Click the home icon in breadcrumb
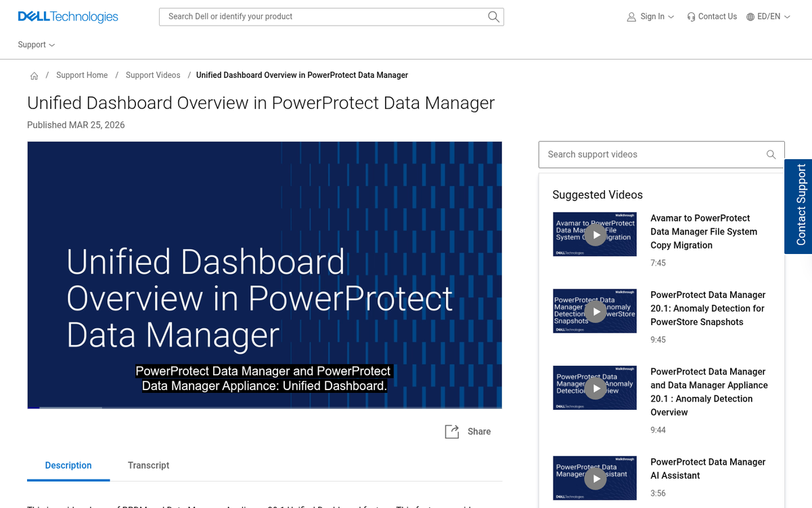This screenshot has width=812, height=508. (x=34, y=76)
